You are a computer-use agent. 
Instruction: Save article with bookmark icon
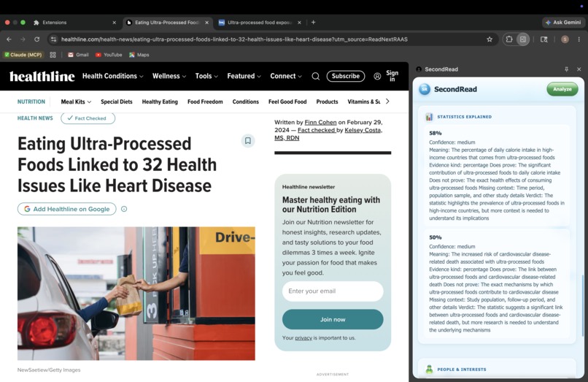click(x=248, y=141)
